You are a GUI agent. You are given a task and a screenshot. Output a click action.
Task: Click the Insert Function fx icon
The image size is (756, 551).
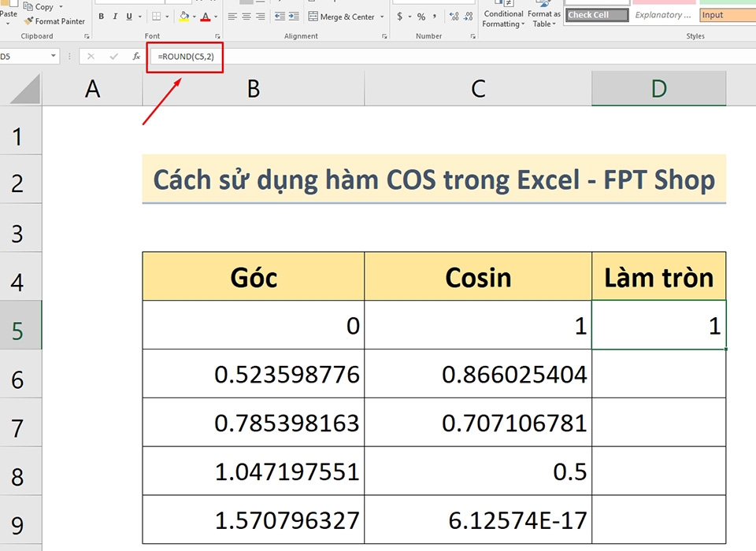(x=135, y=56)
